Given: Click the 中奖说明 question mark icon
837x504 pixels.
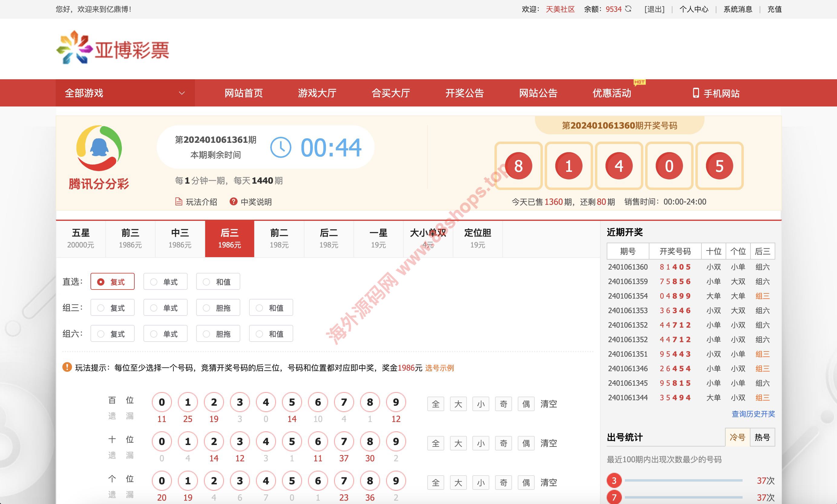Looking at the screenshot, I should point(233,202).
